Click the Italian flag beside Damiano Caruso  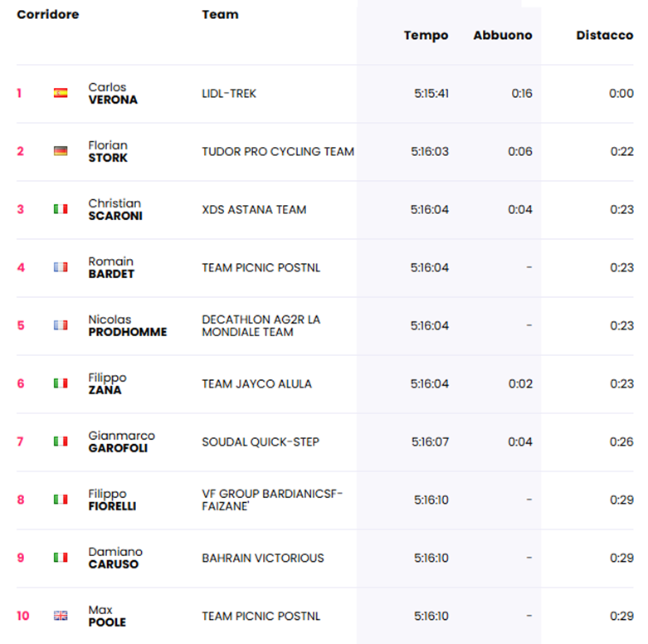pos(61,558)
